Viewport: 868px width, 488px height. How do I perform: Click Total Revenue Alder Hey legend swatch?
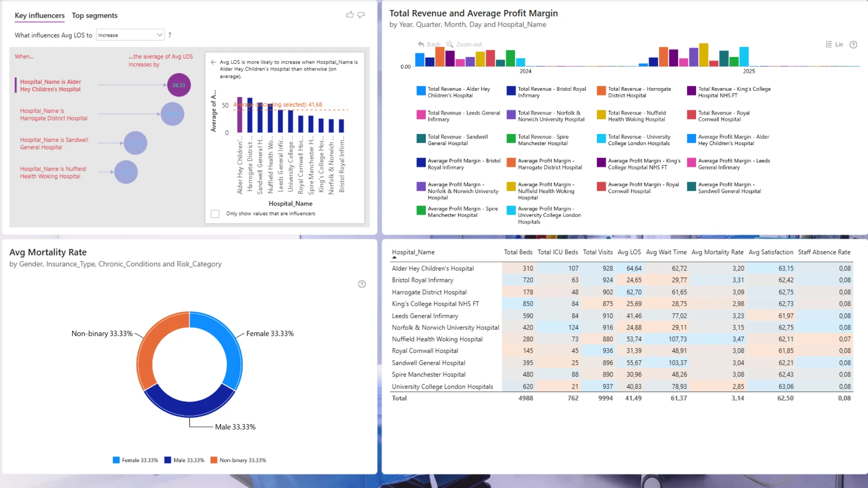tap(421, 90)
